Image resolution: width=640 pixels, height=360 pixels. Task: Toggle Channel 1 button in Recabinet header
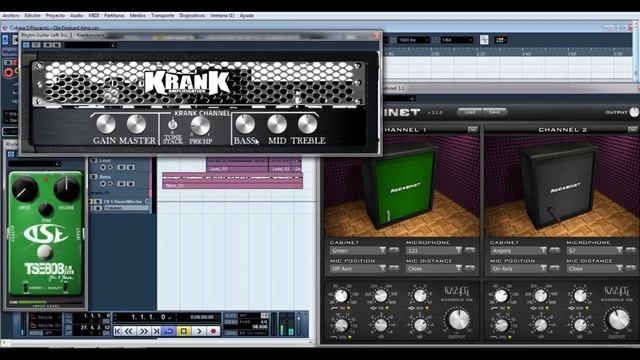(473, 129)
